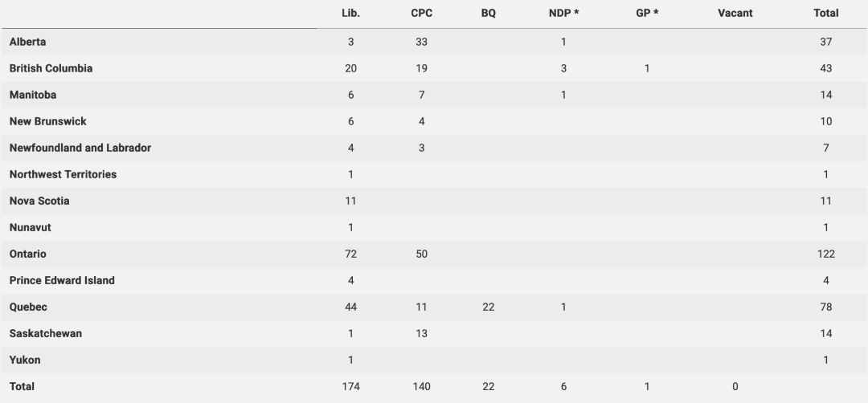Select the Quebec row label
This screenshot has width=868, height=403.
coord(28,307)
